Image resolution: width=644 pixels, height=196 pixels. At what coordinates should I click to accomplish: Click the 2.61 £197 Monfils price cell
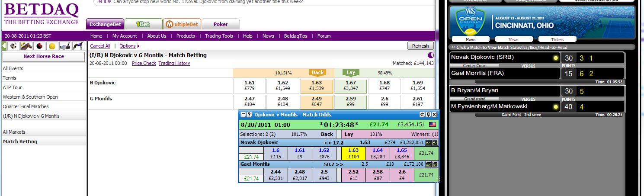(x=418, y=102)
